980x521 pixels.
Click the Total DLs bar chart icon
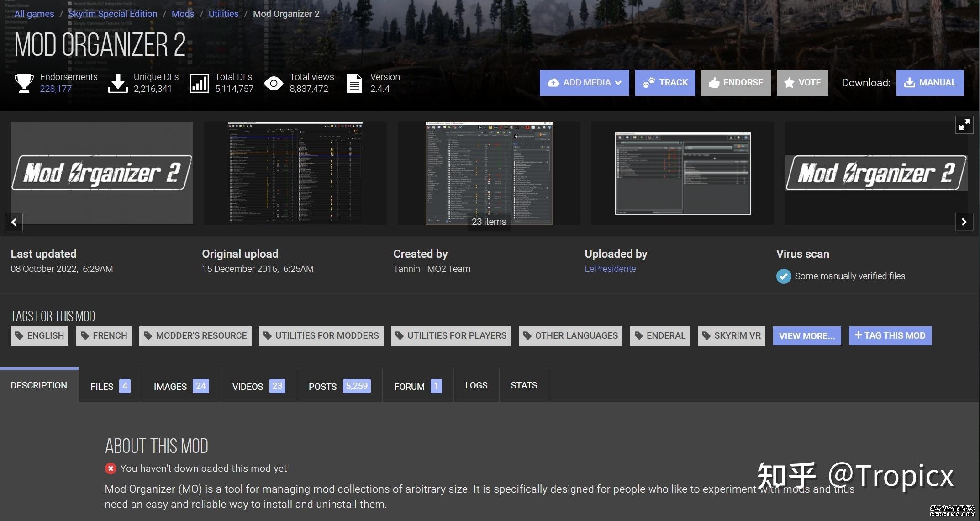click(x=199, y=83)
